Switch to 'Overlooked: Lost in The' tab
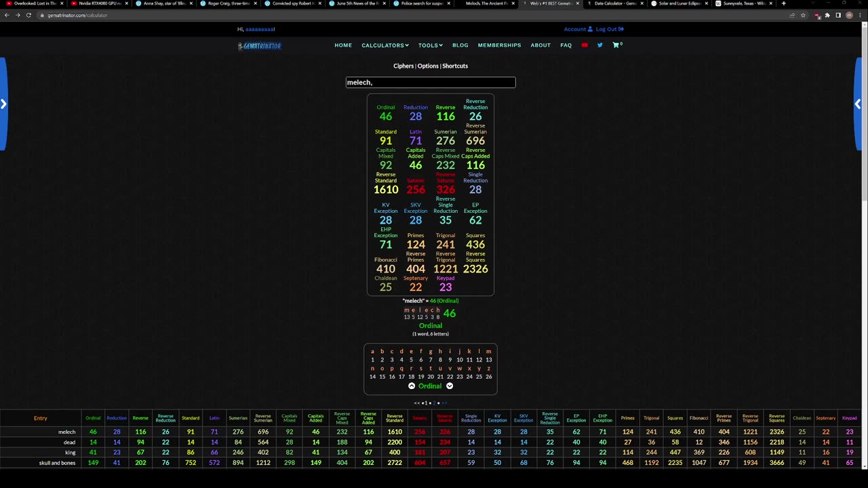868x488 pixels. (x=34, y=3)
